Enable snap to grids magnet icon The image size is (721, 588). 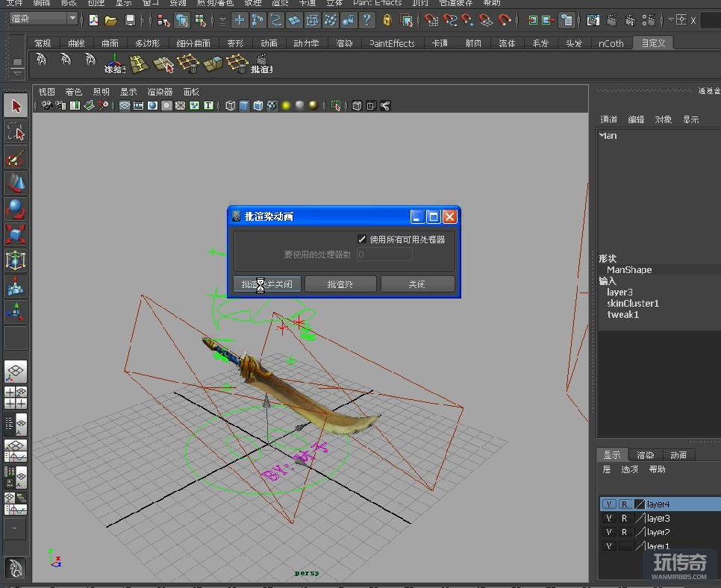click(431, 20)
